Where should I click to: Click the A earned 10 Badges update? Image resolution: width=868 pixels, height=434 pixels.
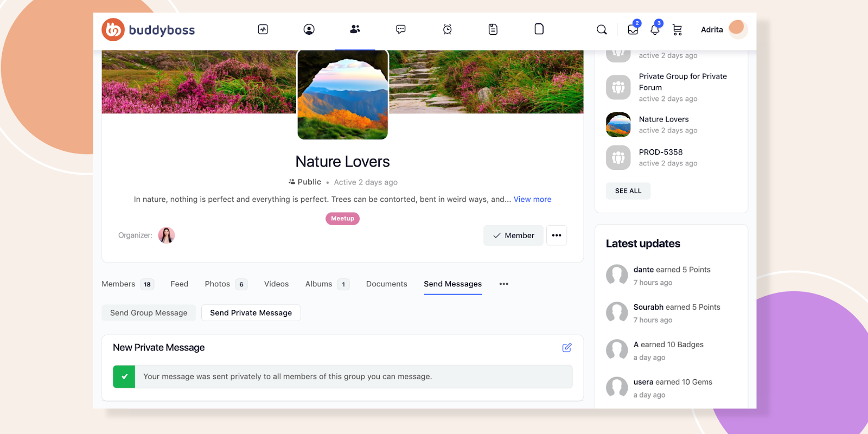pos(668,344)
